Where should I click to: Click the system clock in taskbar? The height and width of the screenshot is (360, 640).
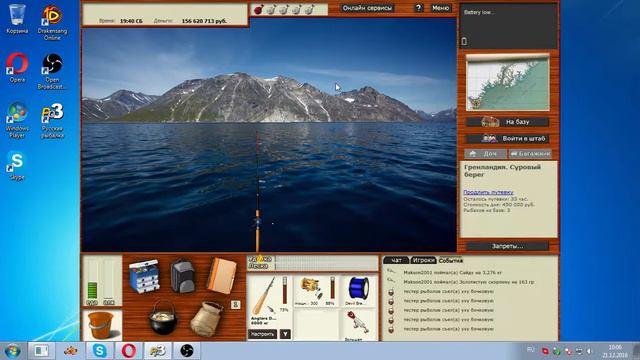(x=615, y=351)
